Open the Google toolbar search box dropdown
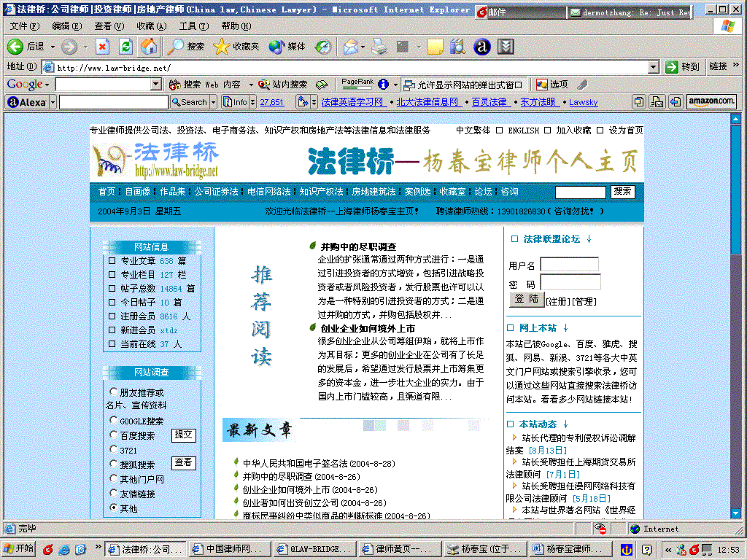Screen dimensions: 747x560 [x=156, y=85]
